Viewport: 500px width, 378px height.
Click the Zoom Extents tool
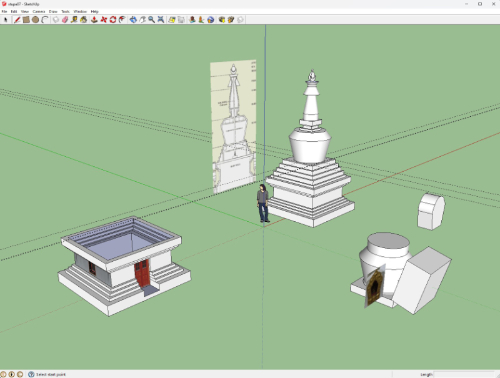tap(161, 20)
